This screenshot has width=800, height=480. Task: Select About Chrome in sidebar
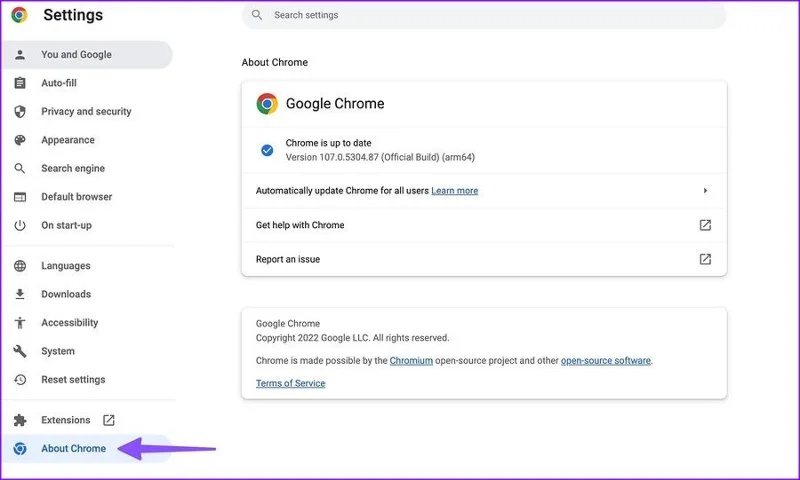point(87,448)
